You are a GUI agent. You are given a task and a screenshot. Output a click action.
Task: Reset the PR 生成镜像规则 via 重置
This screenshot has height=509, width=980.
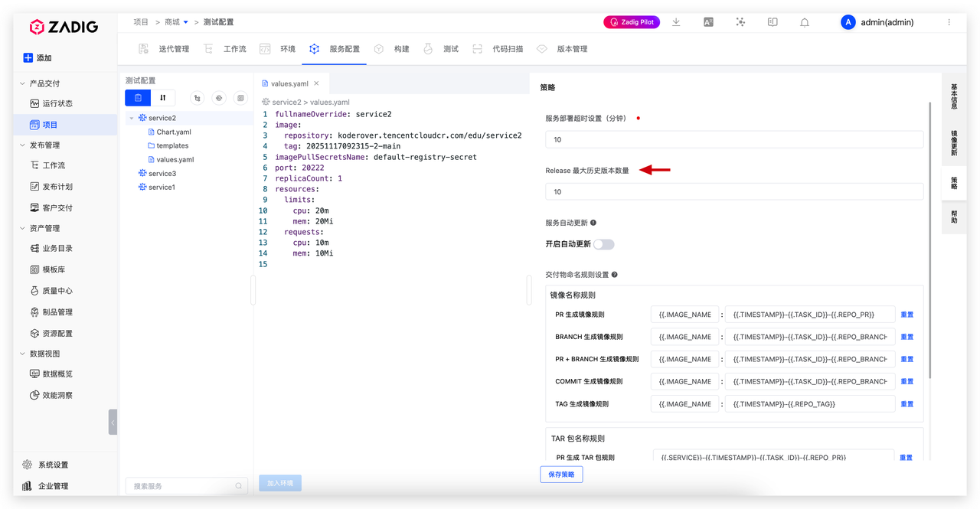pyautogui.click(x=907, y=315)
